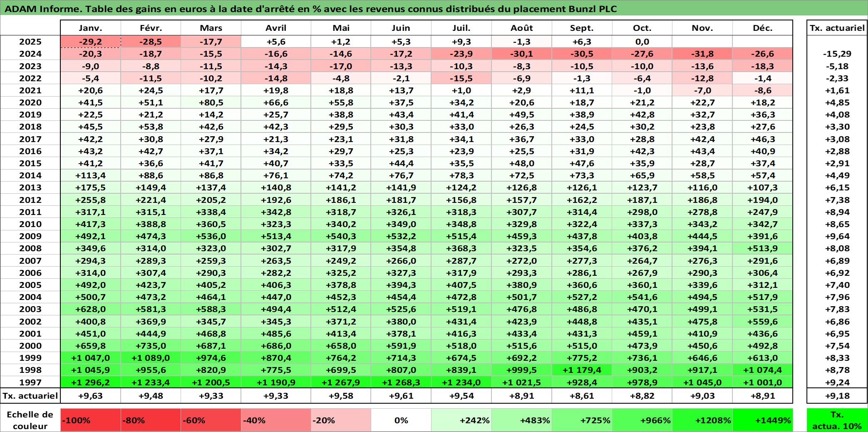This screenshot has height=432, width=868.
Task: Click the -20% pink scale cell
Action: tap(341, 420)
